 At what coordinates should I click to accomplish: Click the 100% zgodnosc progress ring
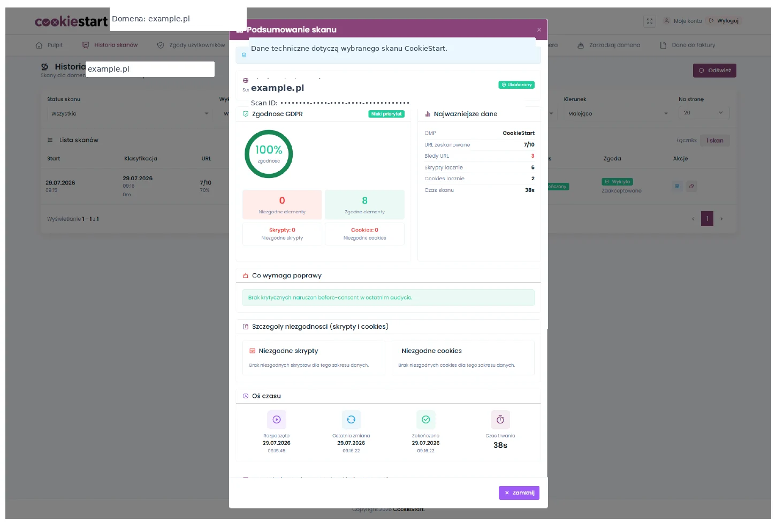tap(269, 154)
